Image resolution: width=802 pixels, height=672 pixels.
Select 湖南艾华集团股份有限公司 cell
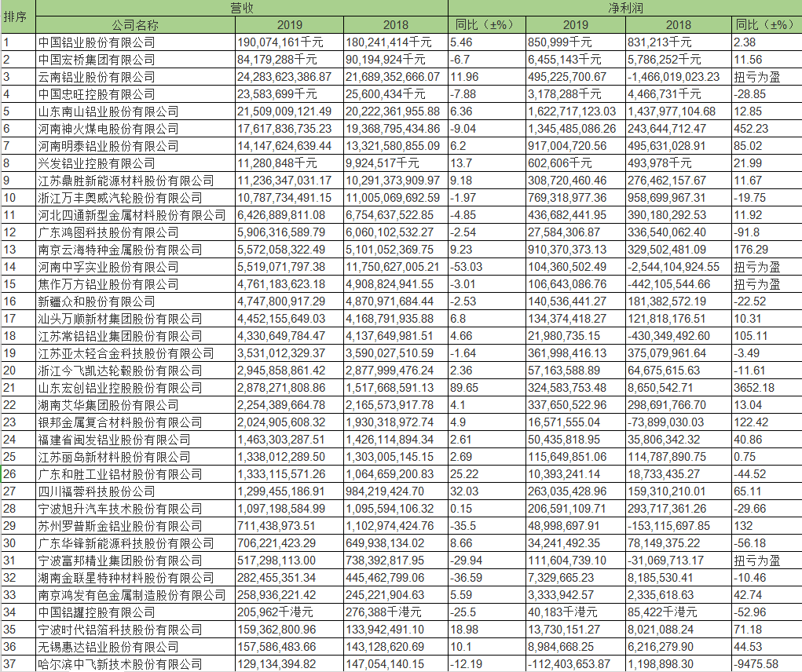(136, 405)
